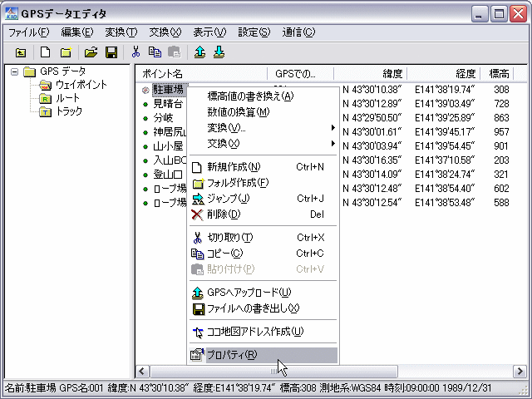Image resolution: width=532 pixels, height=399 pixels.
Task: Select コピー(C) in context menu
Action: click(263, 254)
